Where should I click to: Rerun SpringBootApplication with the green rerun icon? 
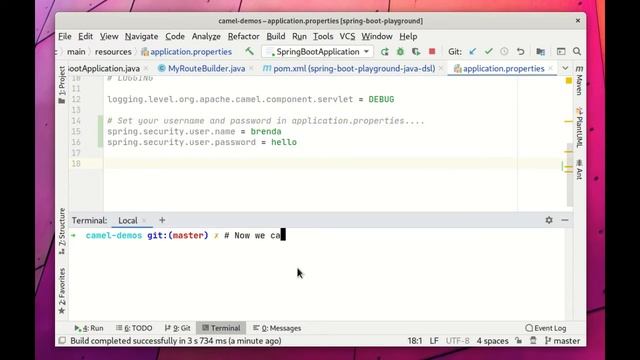tap(384, 52)
